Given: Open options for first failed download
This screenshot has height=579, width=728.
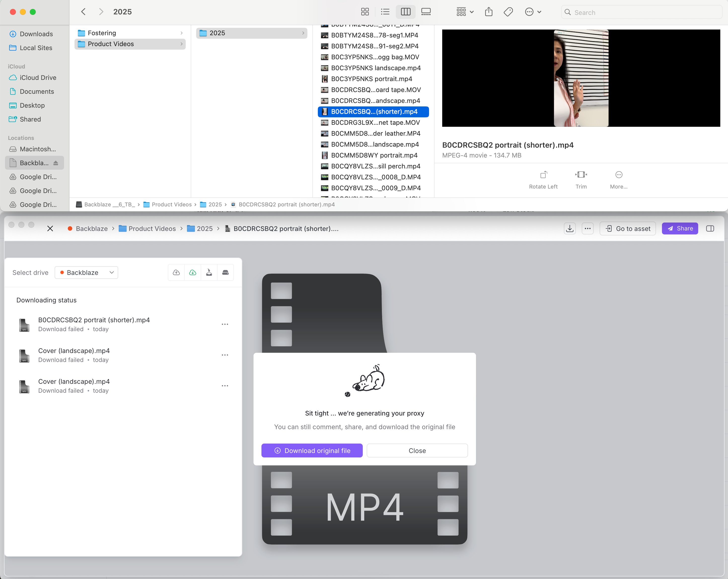Looking at the screenshot, I should click(x=225, y=324).
